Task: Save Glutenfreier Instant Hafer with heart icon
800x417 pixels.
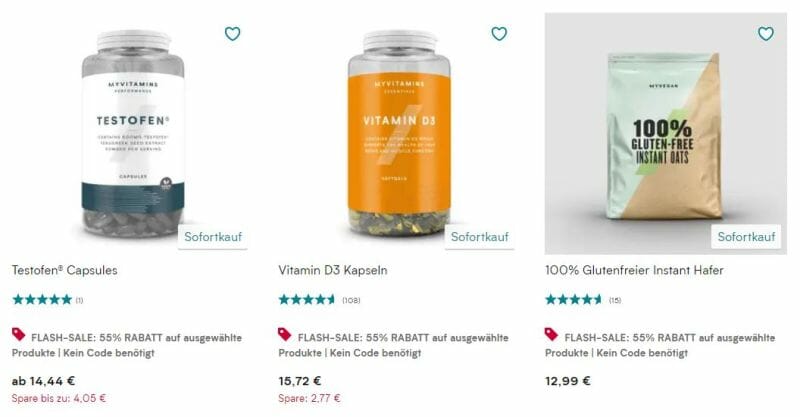Action: (766, 34)
